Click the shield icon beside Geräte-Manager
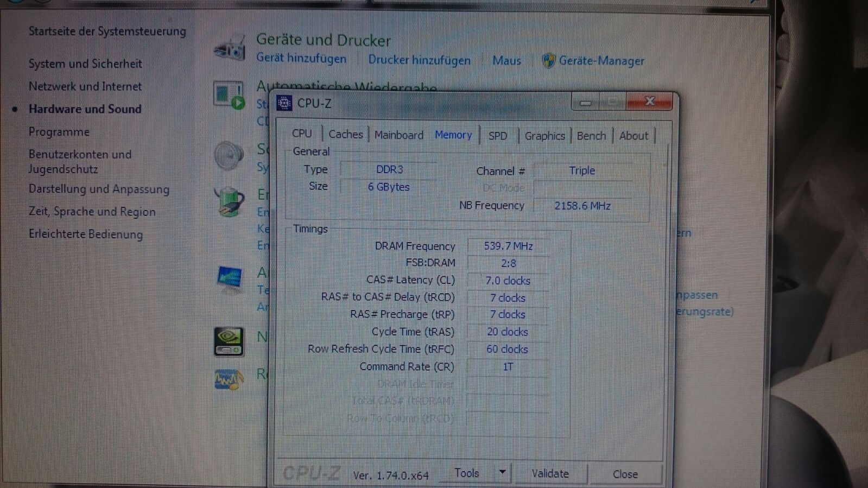The image size is (868, 488). 549,61
